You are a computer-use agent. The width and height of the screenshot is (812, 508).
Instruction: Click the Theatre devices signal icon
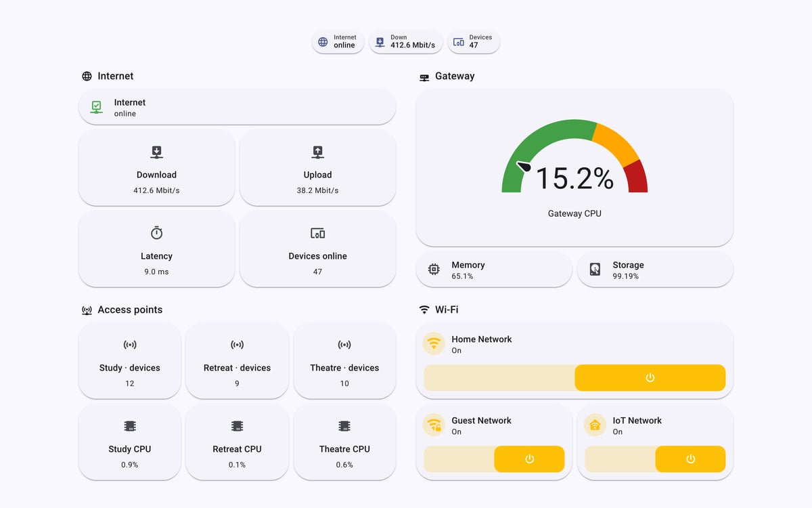pos(344,345)
